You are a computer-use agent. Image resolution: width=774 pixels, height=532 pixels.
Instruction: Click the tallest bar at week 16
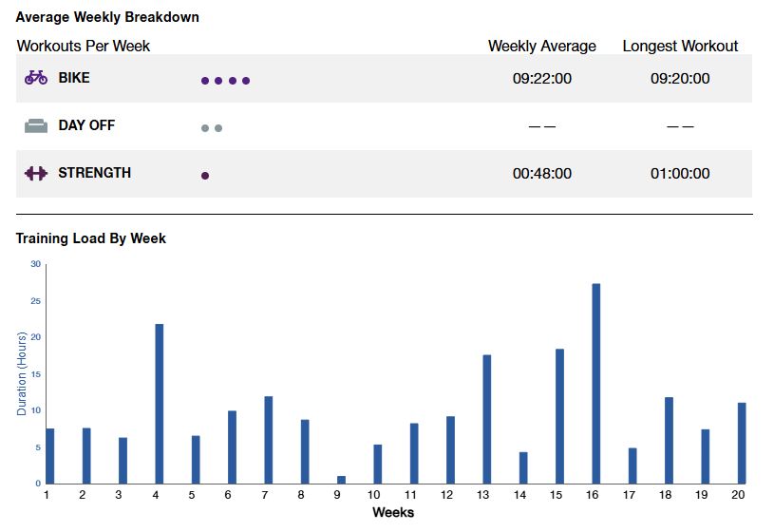[596, 383]
